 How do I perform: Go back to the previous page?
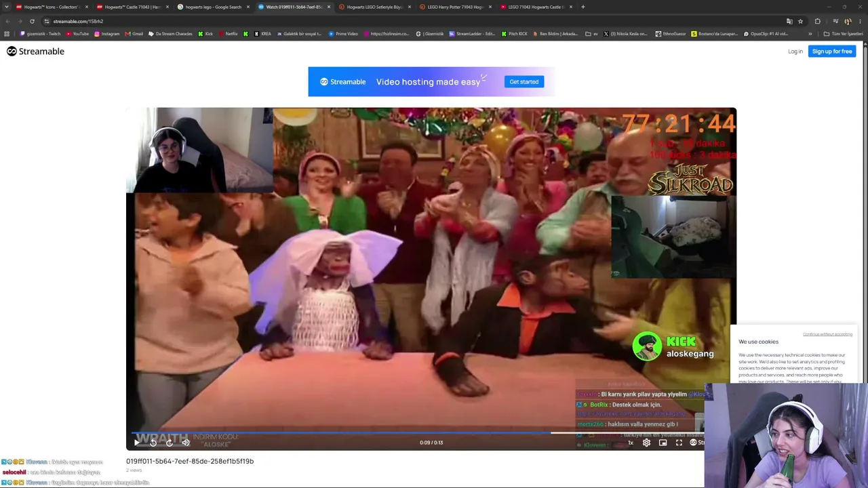pos(7,21)
